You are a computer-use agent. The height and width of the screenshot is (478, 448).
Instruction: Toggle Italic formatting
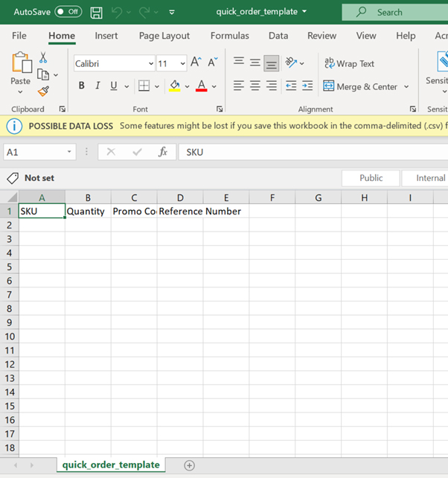(97, 86)
